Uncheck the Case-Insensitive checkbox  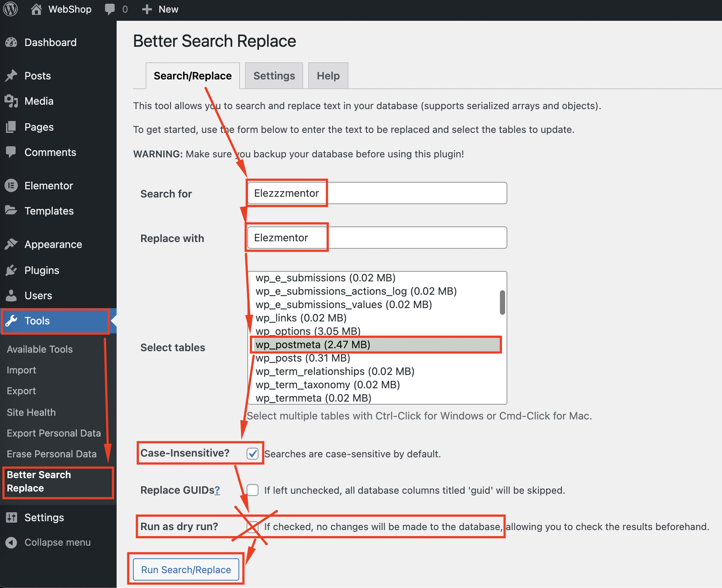[253, 453]
